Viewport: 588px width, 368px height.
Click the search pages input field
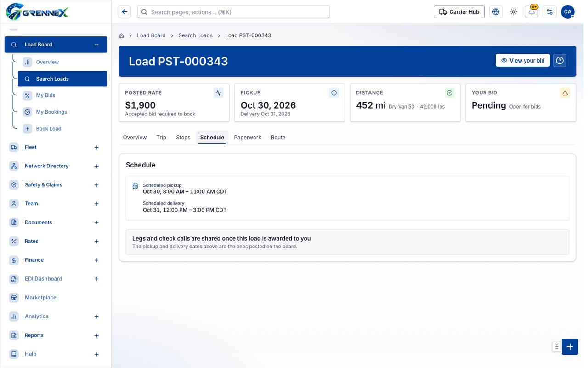pos(233,12)
